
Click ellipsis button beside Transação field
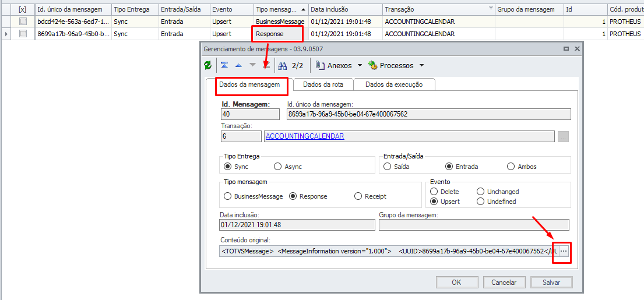coord(564,137)
